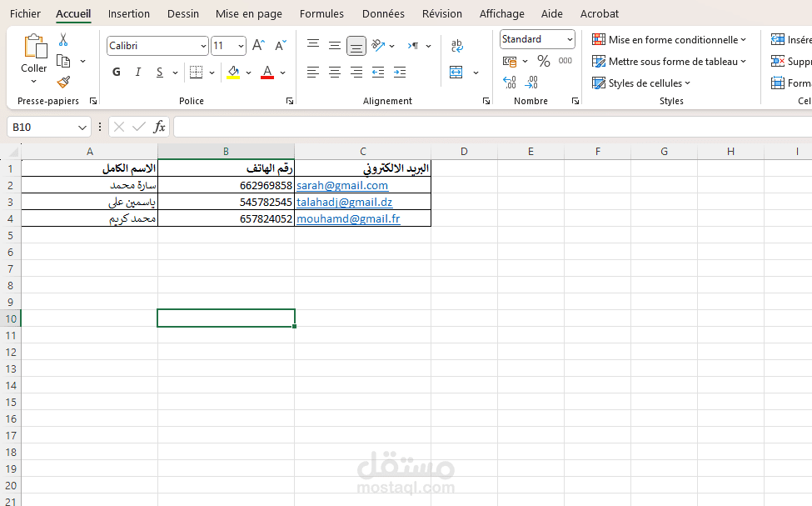Switch to the Formules tab
812x506 pixels.
point(321,14)
